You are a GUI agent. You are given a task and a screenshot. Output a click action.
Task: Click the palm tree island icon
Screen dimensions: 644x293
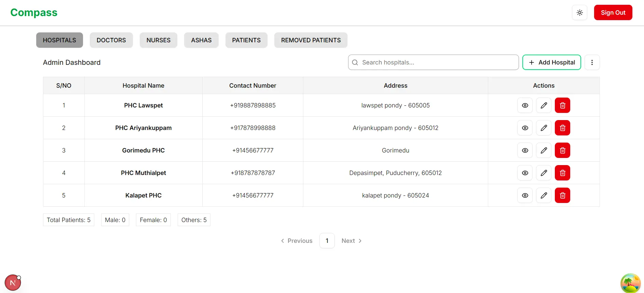click(630, 283)
